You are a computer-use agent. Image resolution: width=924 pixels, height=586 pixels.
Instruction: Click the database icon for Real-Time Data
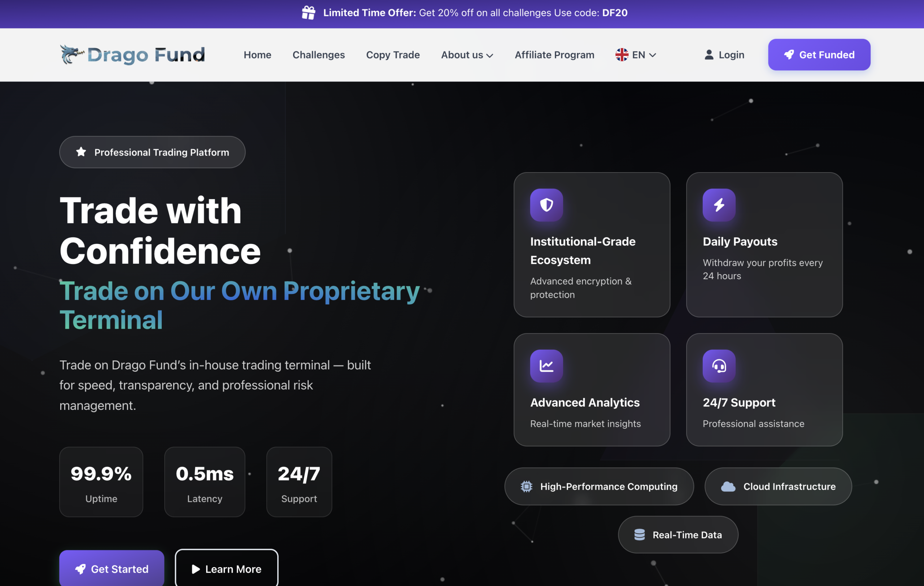(x=639, y=535)
